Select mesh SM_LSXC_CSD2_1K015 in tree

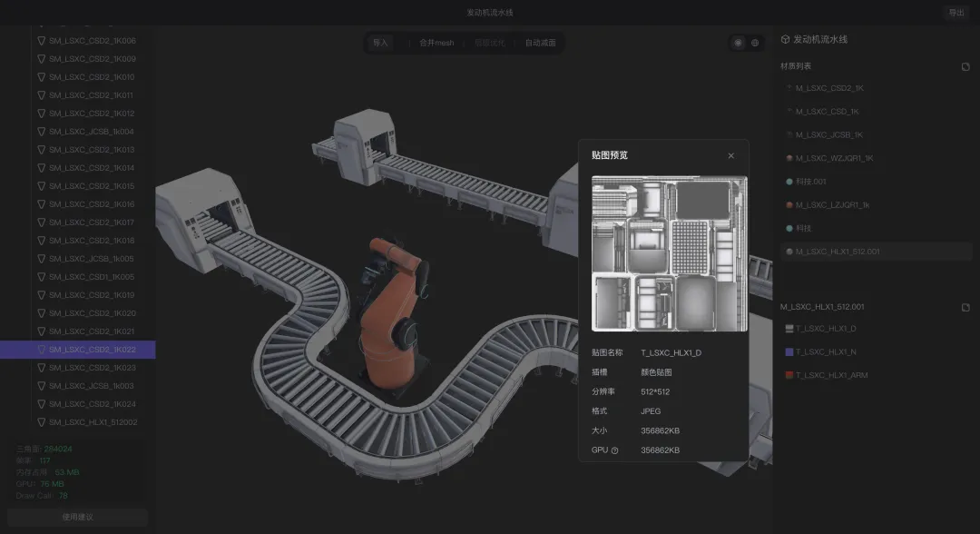coord(93,185)
